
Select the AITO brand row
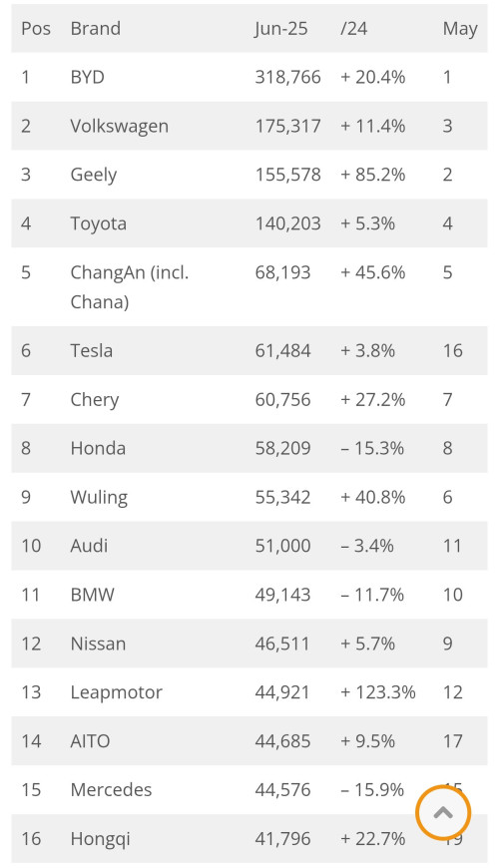tap(249, 740)
